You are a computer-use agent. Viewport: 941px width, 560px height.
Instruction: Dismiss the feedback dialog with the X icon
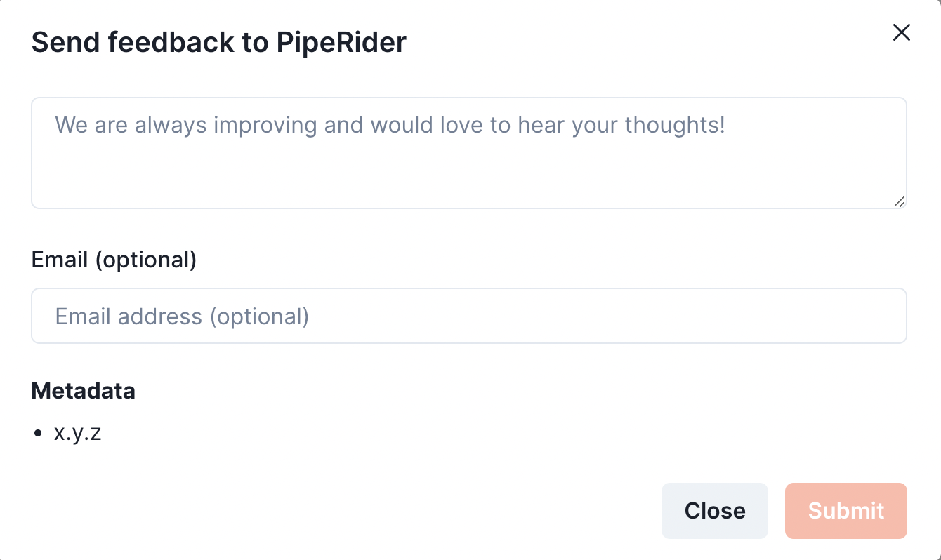click(901, 32)
